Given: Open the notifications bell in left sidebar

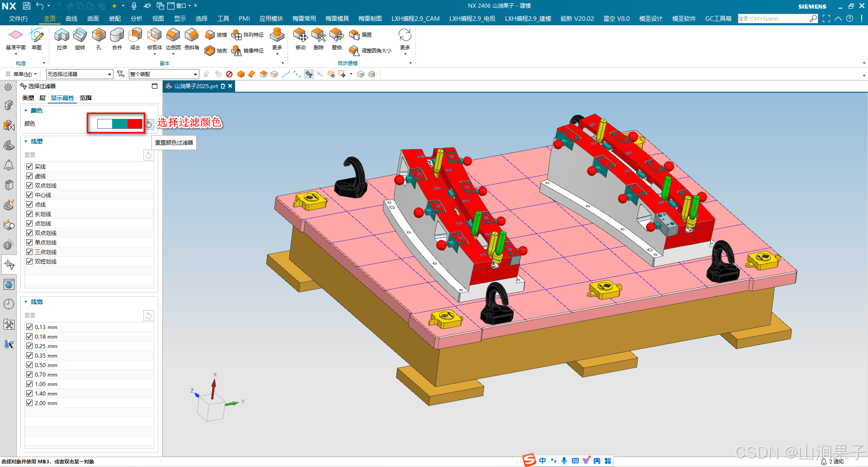Looking at the screenshot, I should coord(9,165).
